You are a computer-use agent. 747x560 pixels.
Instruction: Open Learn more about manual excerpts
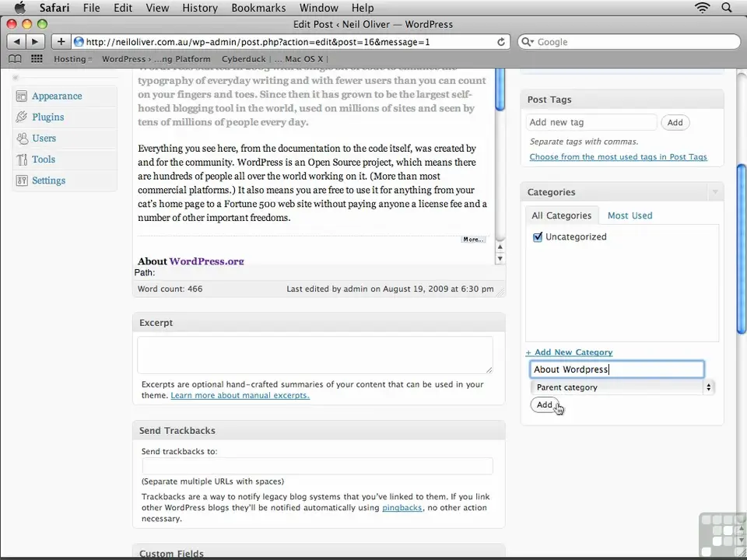(x=240, y=395)
